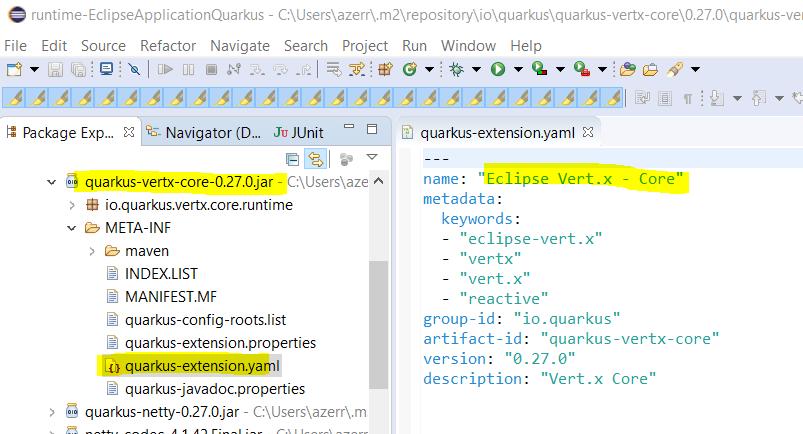Open the File menu
This screenshot has height=434, width=803.
pos(15,46)
